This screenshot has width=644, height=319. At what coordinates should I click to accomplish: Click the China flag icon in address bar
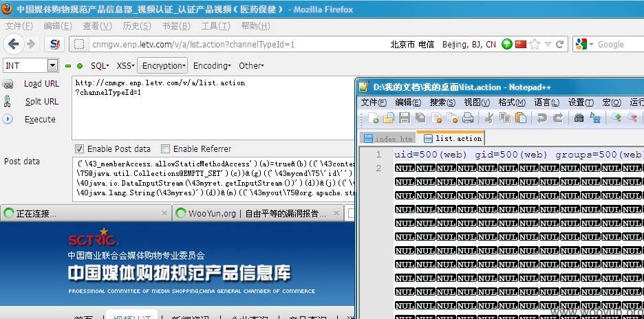(x=520, y=44)
